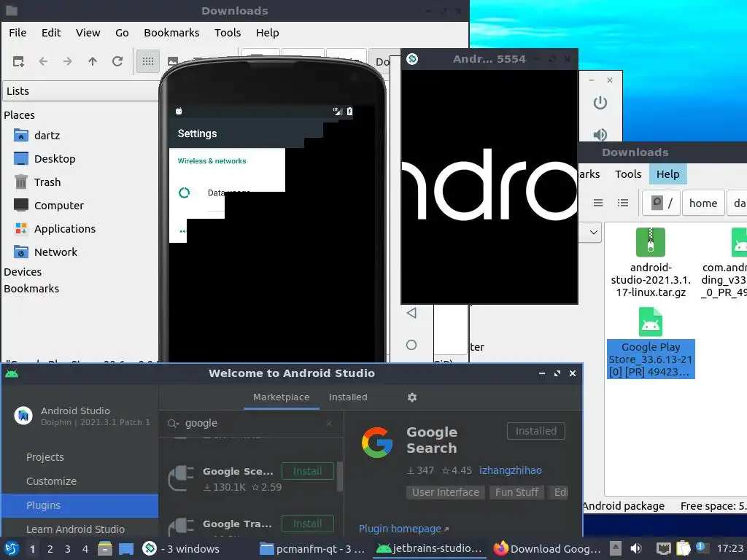Click the emulator power button icon

point(600,103)
